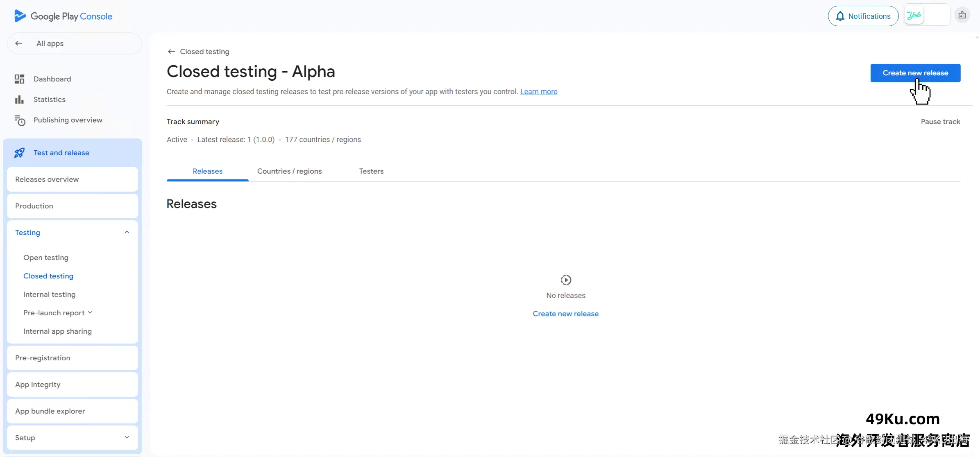Click Pause track
This screenshot has height=457, width=980.
(x=940, y=122)
